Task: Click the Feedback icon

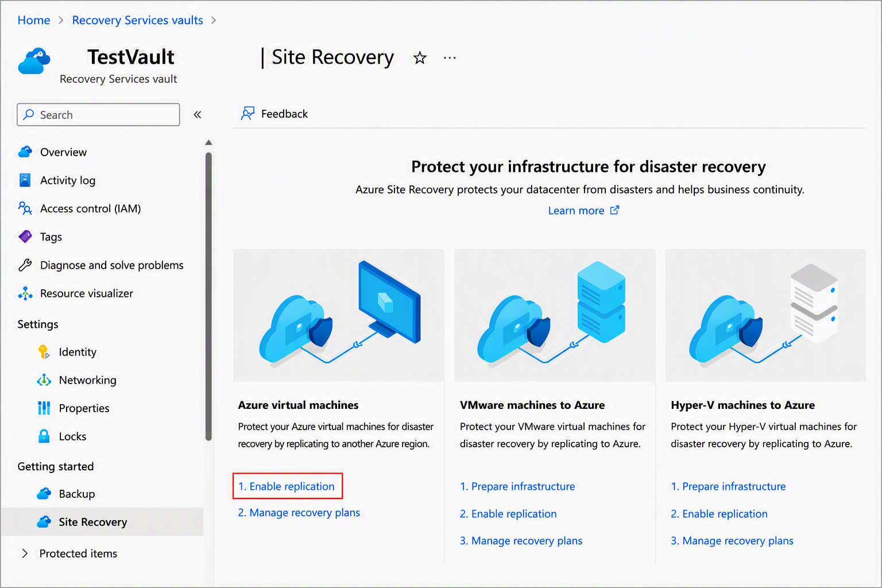Action: [247, 114]
